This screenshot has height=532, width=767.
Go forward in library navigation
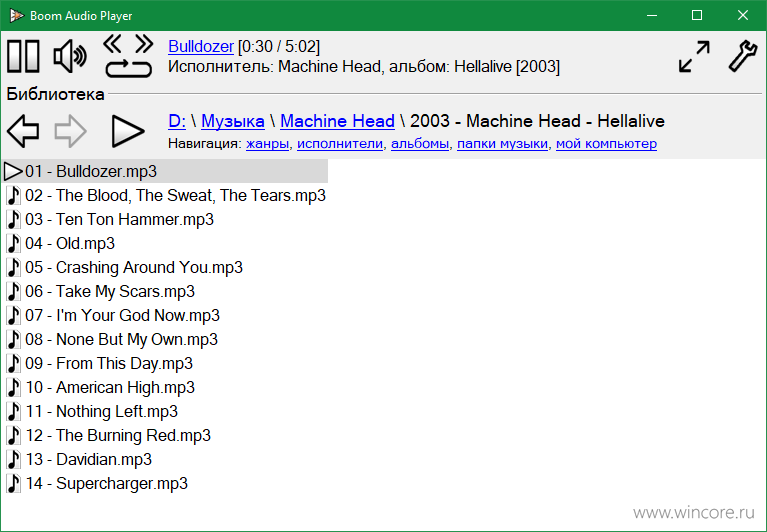coord(70,131)
